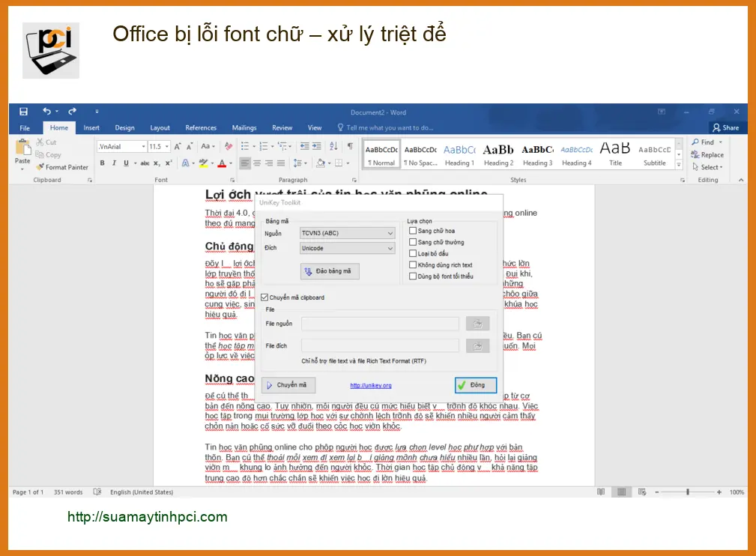756x556 pixels.
Task: Open the http://unikey.org link
Action: coord(371,385)
